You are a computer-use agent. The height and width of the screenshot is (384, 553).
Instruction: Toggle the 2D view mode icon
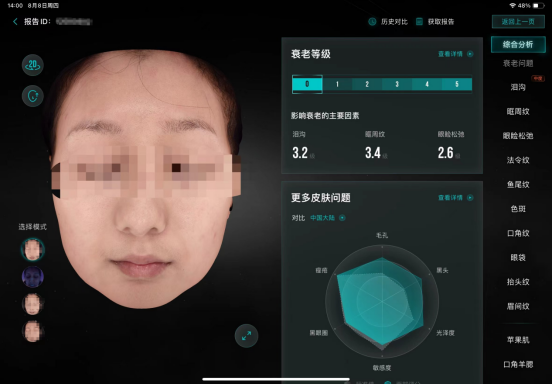coord(33,65)
